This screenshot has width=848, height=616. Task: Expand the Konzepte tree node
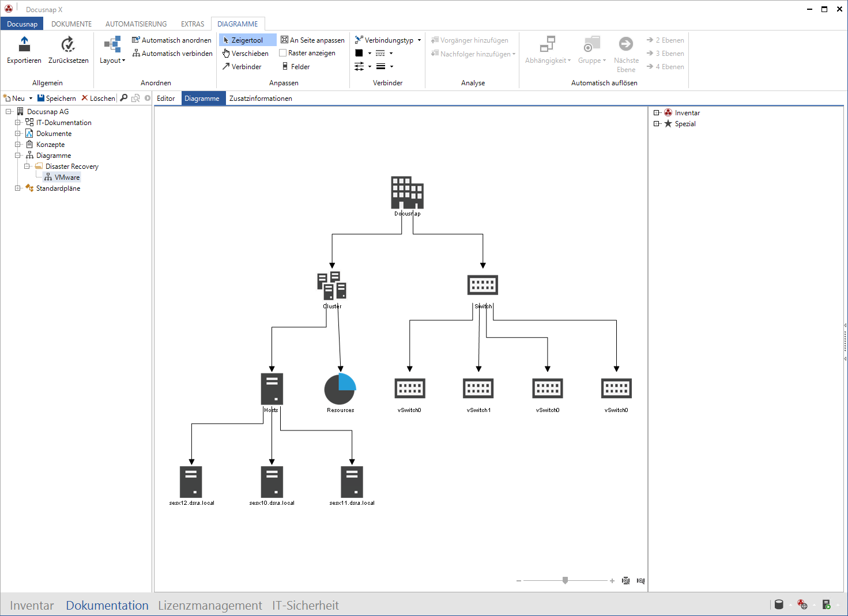18,145
